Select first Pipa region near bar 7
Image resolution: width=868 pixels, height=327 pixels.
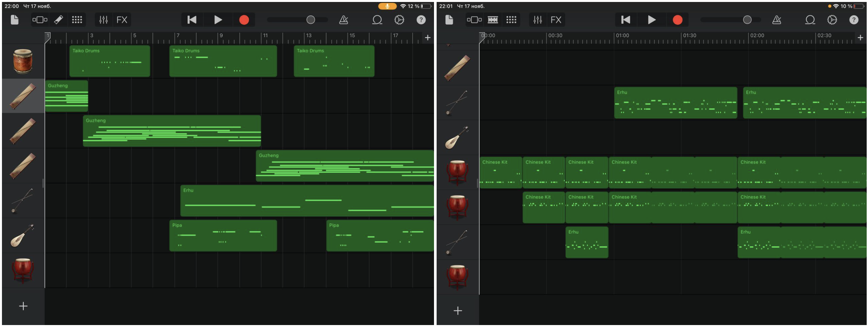point(223,236)
